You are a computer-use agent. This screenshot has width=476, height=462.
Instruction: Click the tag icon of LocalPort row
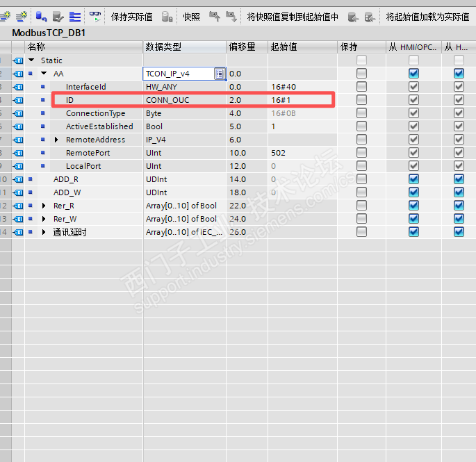[18, 166]
